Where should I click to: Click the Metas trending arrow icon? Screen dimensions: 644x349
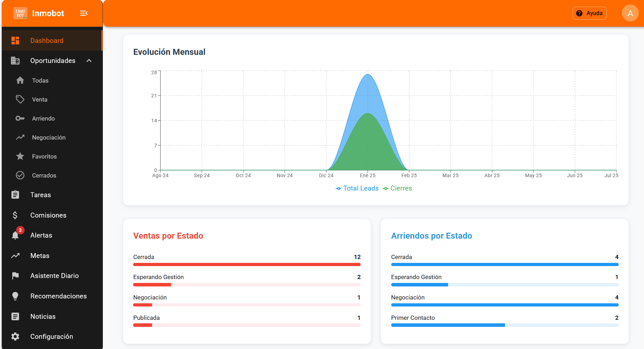click(15, 256)
